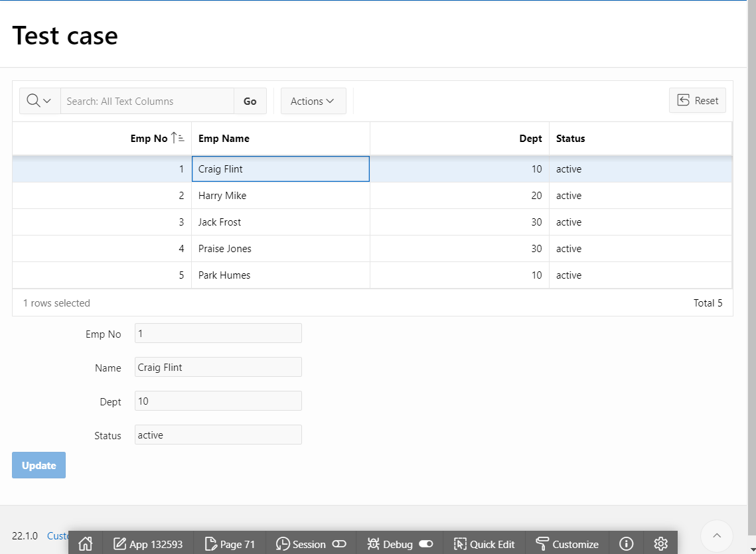Click the Search: All Text Columns field
This screenshot has height=554, width=756.
point(147,101)
